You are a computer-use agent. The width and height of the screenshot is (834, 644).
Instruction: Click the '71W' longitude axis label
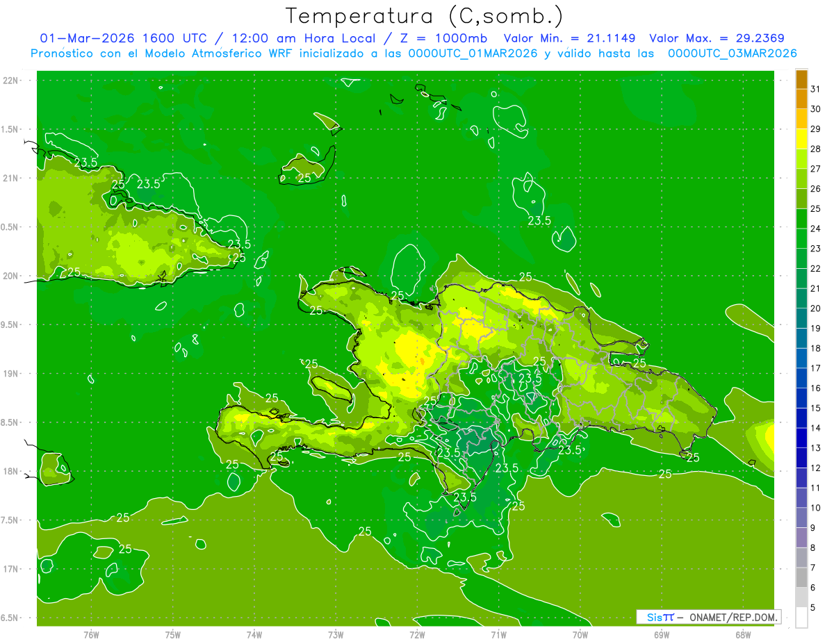pyautogui.click(x=498, y=635)
